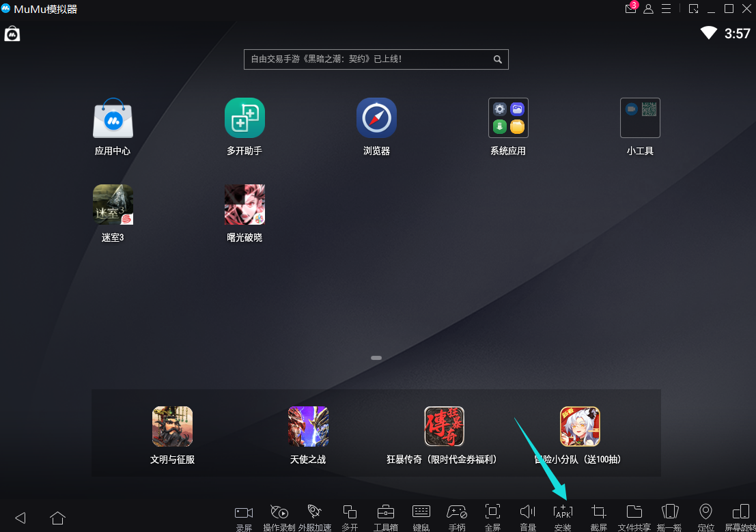Image resolution: width=756 pixels, height=532 pixels.
Task: Open recommended game 狂暴传奇
Action: [444, 426]
